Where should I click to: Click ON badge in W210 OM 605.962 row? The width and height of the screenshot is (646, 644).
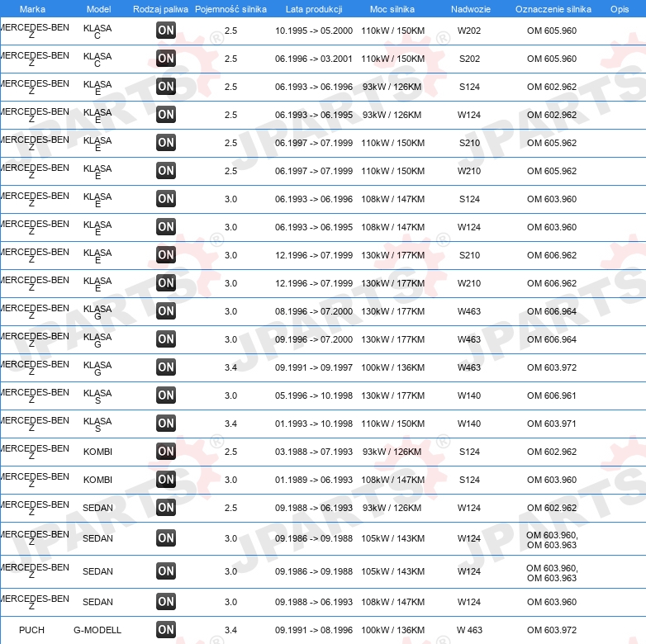pos(166,170)
